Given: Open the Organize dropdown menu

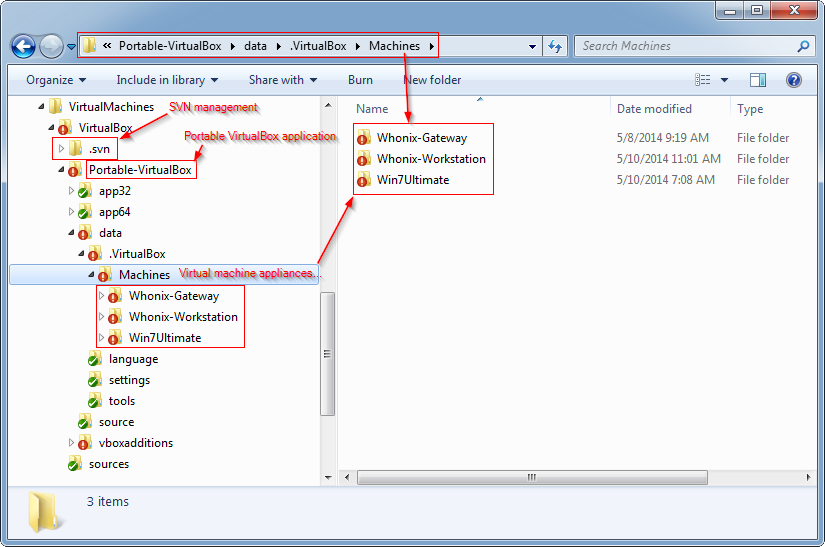Looking at the screenshot, I should 56,80.
